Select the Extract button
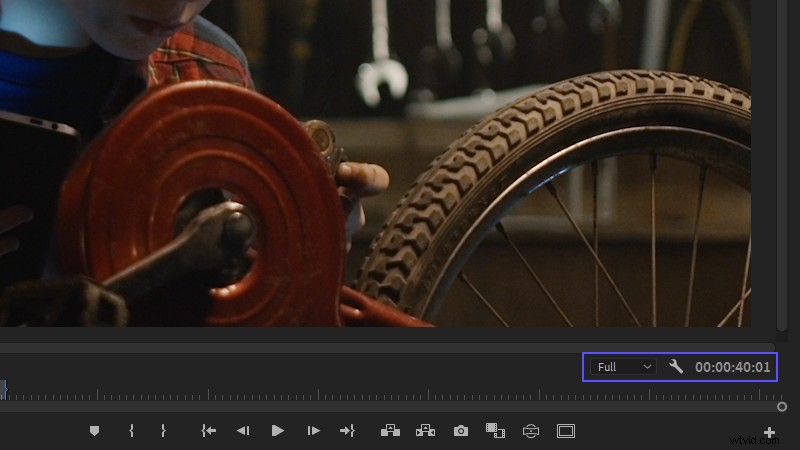This screenshot has width=800, height=450. [x=426, y=431]
